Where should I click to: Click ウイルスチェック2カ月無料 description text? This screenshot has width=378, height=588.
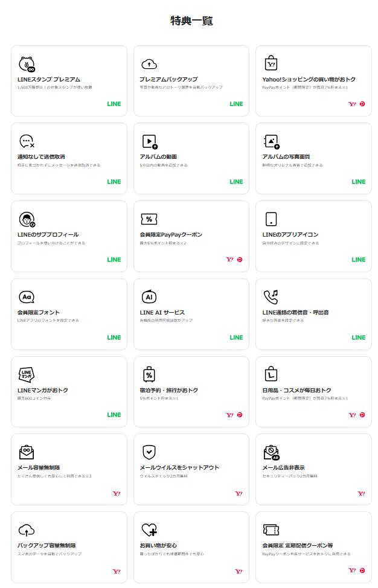164,476
